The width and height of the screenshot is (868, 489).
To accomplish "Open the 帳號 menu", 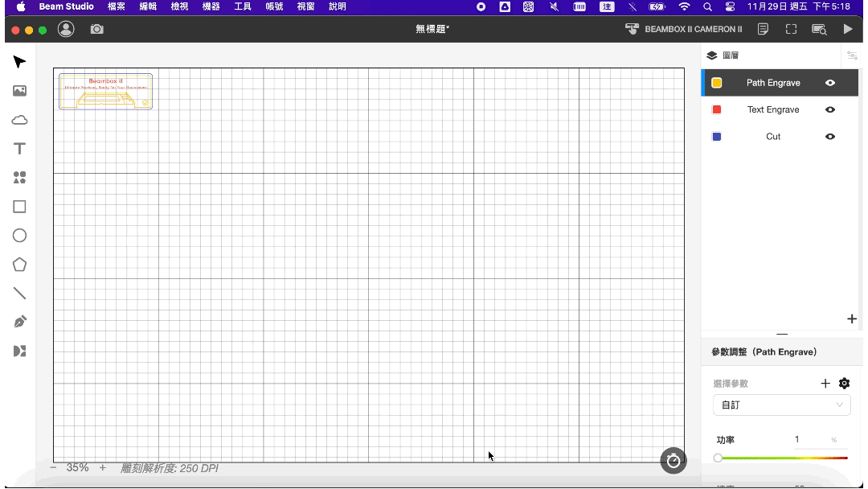I will pos(274,6).
